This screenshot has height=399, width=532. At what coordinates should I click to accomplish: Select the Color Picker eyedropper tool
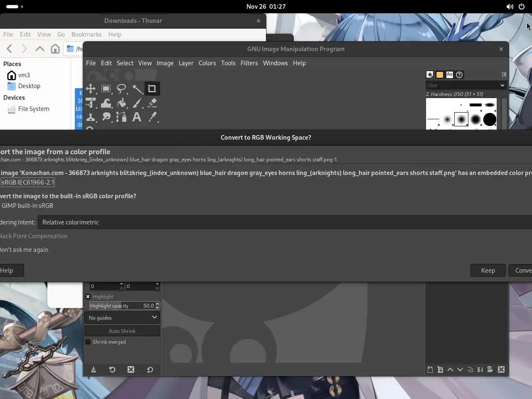[x=152, y=117]
